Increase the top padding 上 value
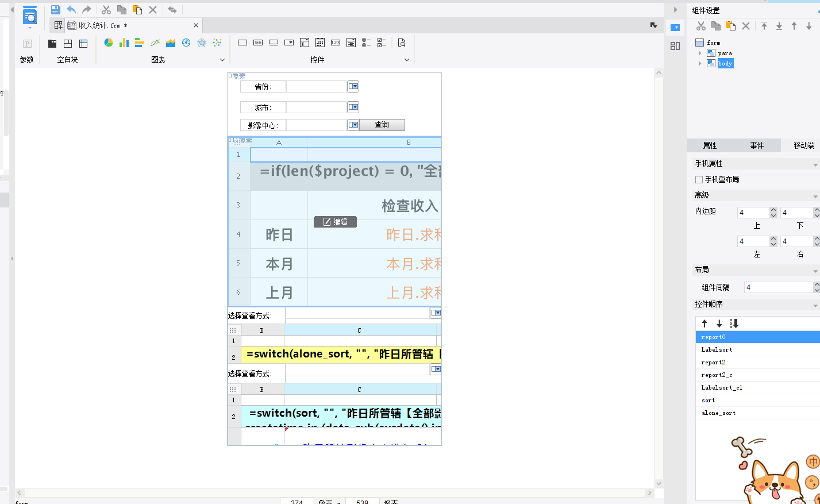 click(773, 210)
